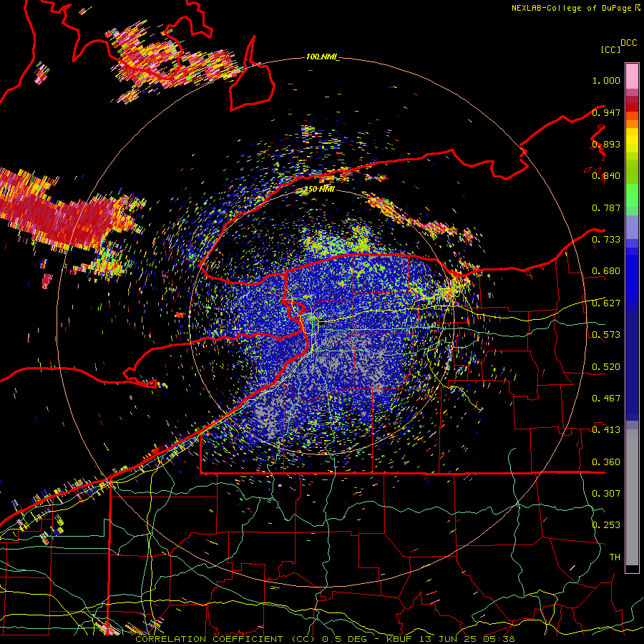Image resolution: width=644 pixels, height=644 pixels.
Task: Click the 0.467 legend value
Action: pos(606,399)
